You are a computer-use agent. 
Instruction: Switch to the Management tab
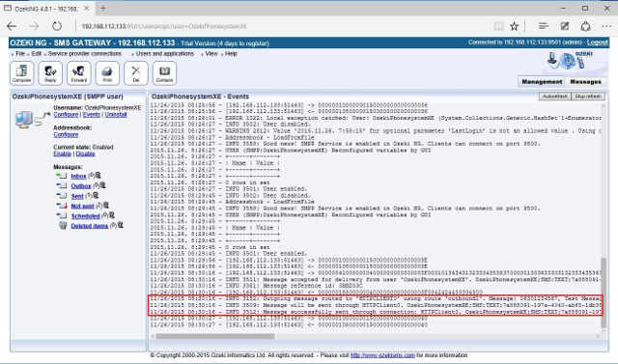542,81
